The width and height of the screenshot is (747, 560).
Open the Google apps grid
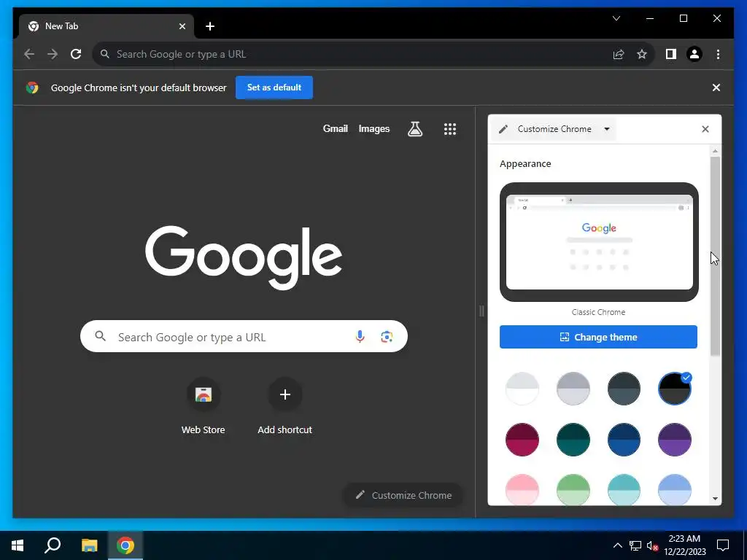[450, 129]
